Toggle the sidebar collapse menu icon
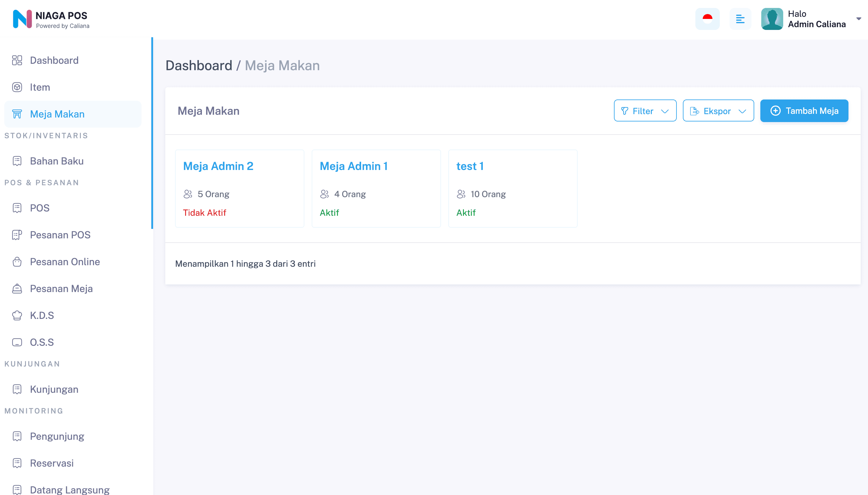 tap(740, 19)
